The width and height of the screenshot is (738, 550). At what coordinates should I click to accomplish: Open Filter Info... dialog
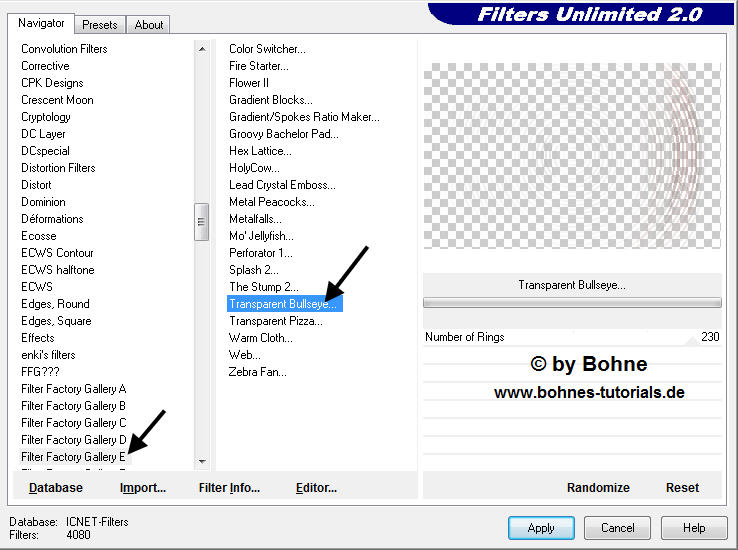pos(229,488)
